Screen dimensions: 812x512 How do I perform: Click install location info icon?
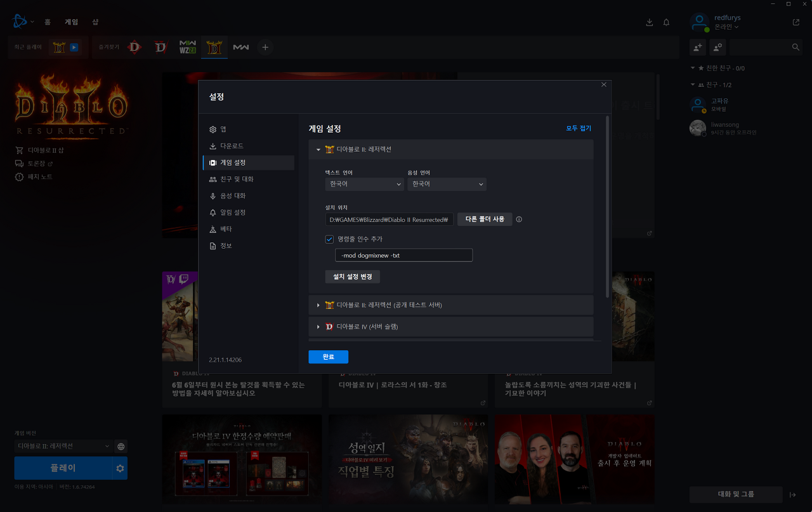coord(519,220)
